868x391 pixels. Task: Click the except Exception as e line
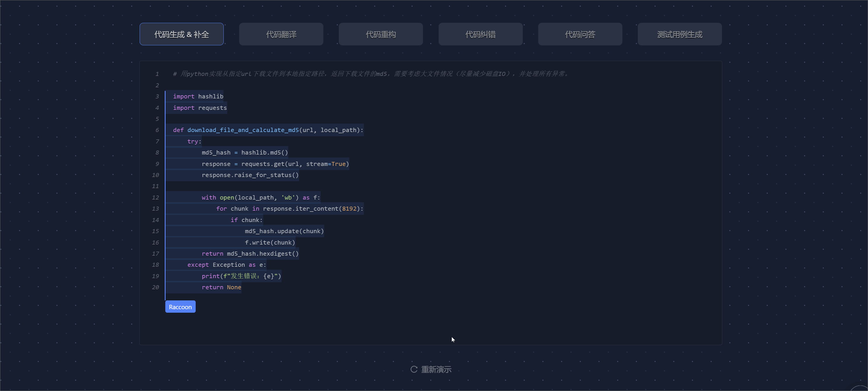[226, 265]
